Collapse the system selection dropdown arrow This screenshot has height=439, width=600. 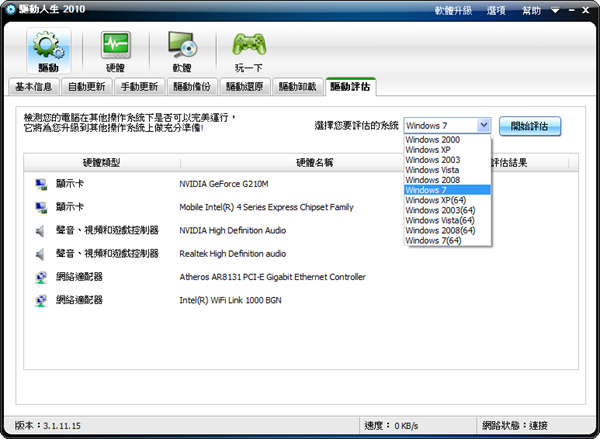coord(484,125)
